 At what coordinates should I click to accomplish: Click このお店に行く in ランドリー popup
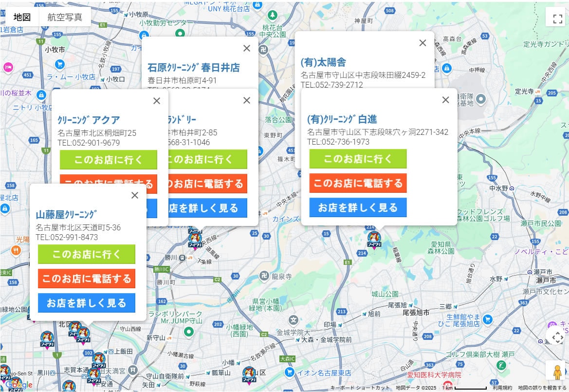[x=207, y=159]
